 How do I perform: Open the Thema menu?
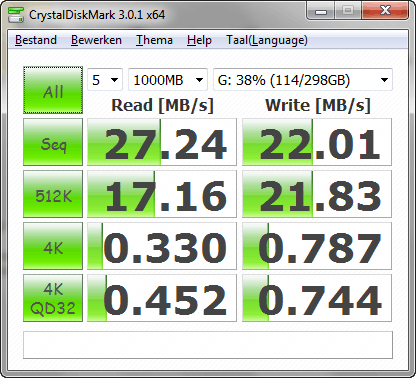(154, 40)
